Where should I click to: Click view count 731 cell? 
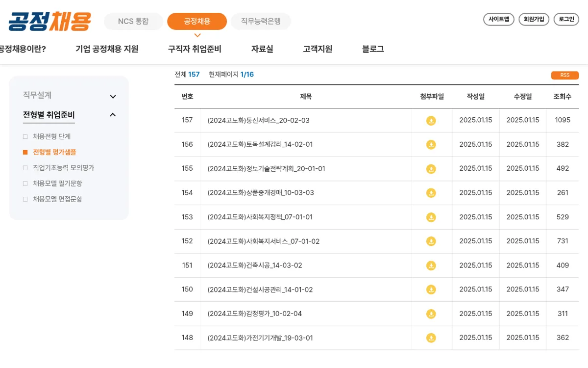pyautogui.click(x=563, y=241)
